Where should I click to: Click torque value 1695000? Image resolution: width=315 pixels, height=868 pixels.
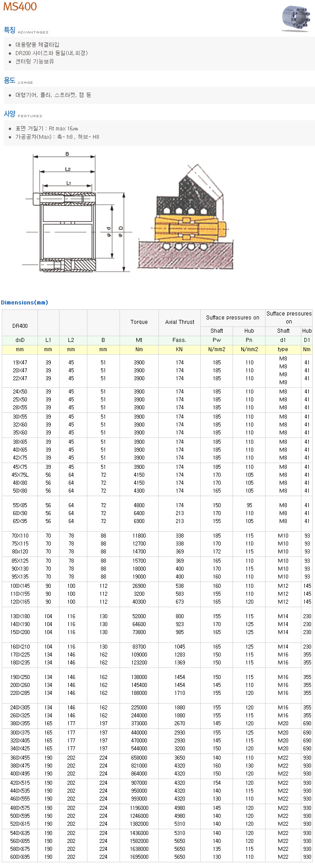pos(139,857)
